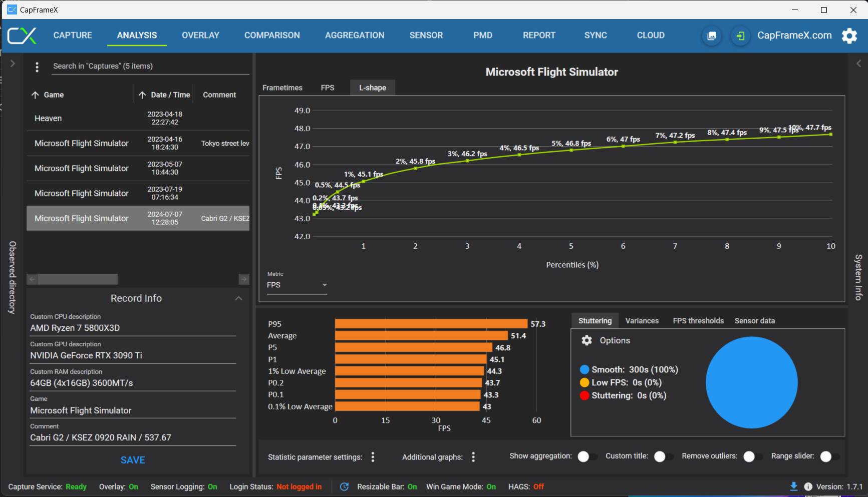Click the blue Smooth legend dot
The width and height of the screenshot is (868, 497).
[x=585, y=370]
